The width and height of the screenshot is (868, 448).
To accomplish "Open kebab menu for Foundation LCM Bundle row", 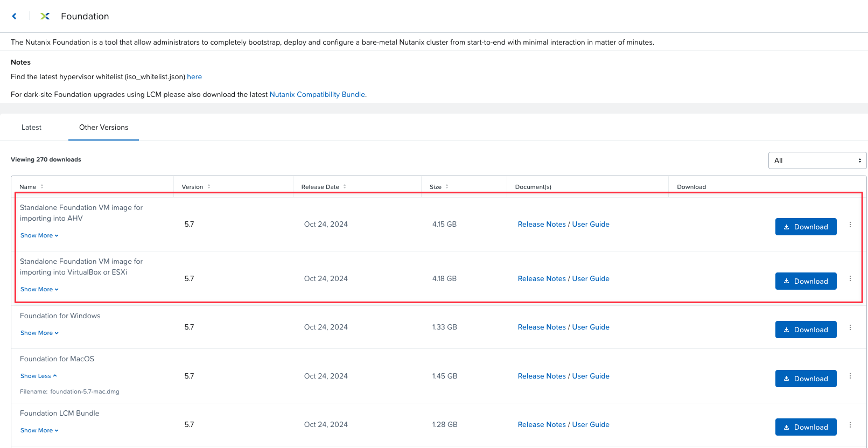I will coord(850,425).
